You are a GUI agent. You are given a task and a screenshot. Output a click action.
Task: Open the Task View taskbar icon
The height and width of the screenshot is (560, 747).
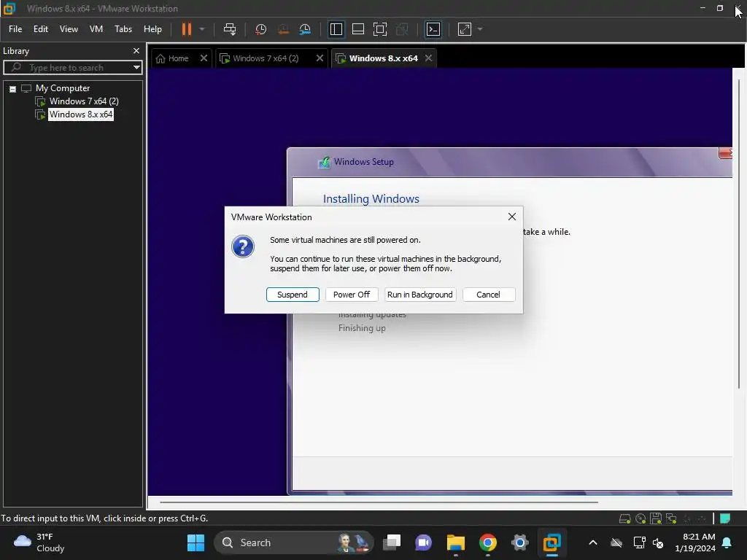coord(392,542)
